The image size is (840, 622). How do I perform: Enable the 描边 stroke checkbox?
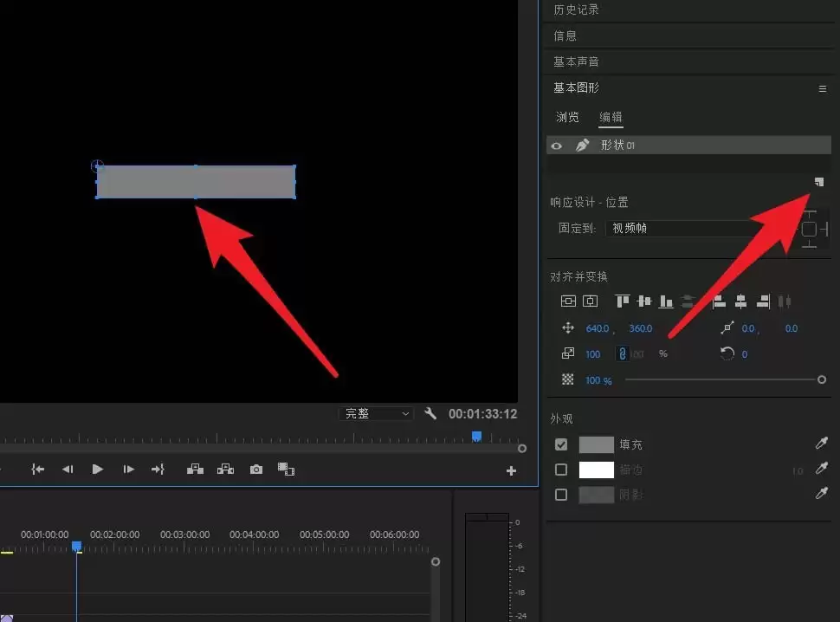[561, 470]
